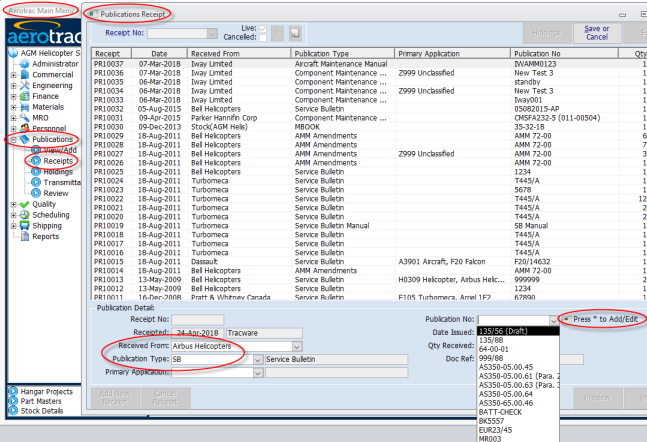Image resolution: width=647 pixels, height=442 pixels.
Task: Open Hangar Projects shortcut
Action: tap(13, 391)
